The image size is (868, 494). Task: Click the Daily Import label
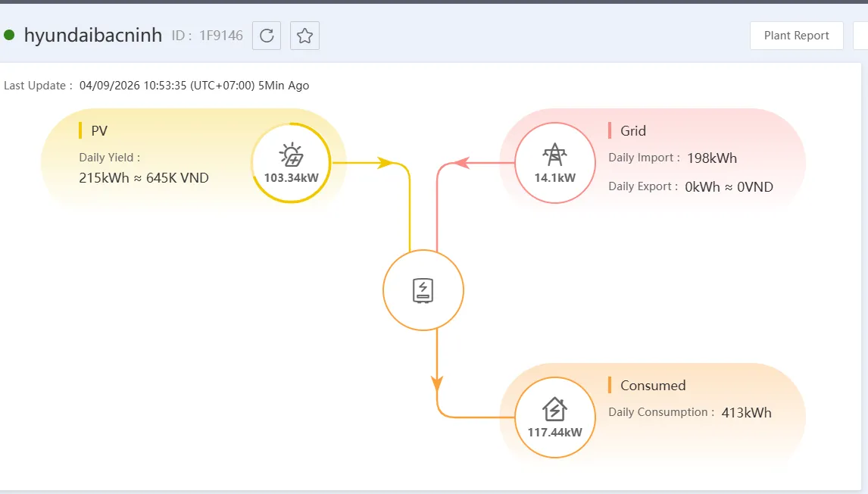[x=645, y=158]
